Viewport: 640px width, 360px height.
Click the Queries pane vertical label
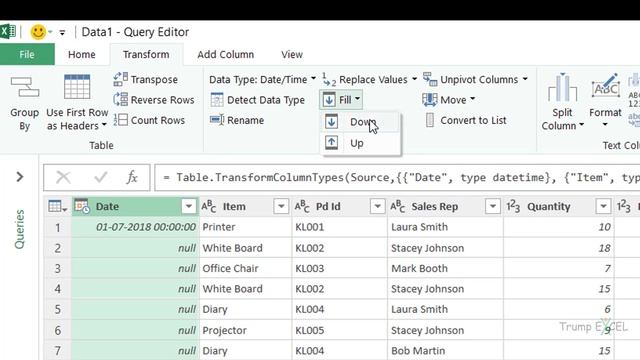(20, 229)
